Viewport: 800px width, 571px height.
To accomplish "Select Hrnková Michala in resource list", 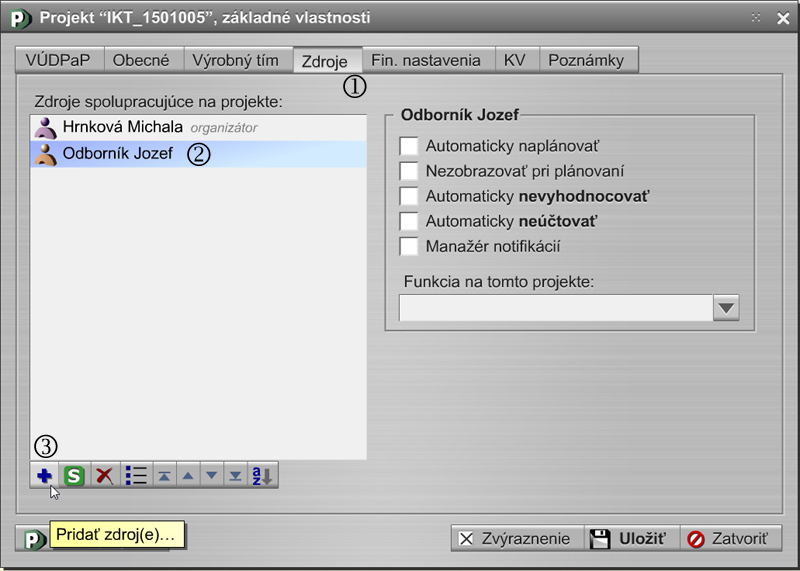I will pyautogui.click(x=122, y=127).
